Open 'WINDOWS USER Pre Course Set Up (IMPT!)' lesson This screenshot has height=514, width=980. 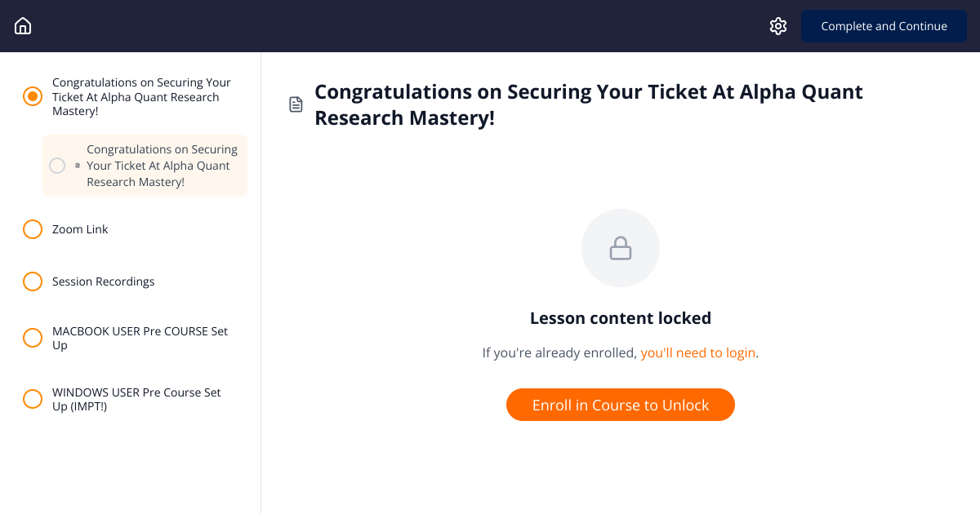(x=136, y=399)
